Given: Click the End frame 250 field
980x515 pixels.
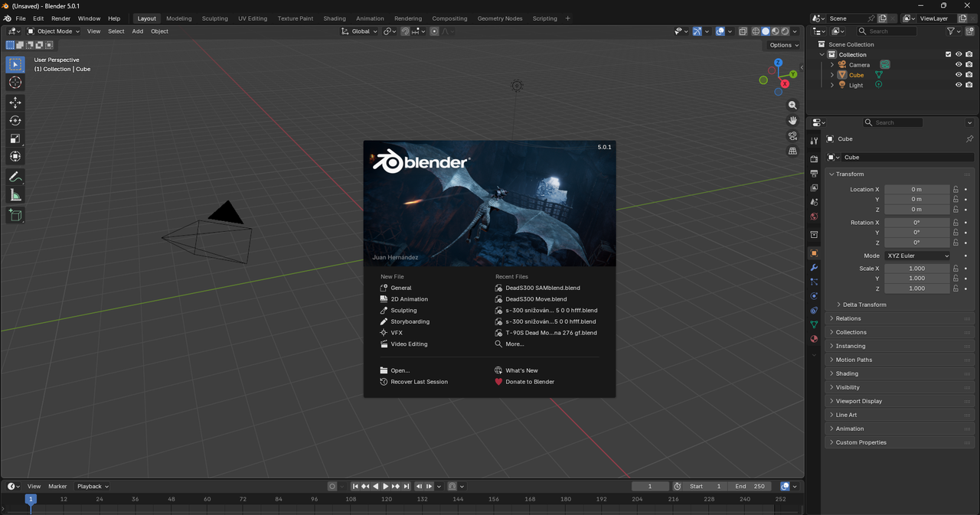Looking at the screenshot, I should coord(750,486).
